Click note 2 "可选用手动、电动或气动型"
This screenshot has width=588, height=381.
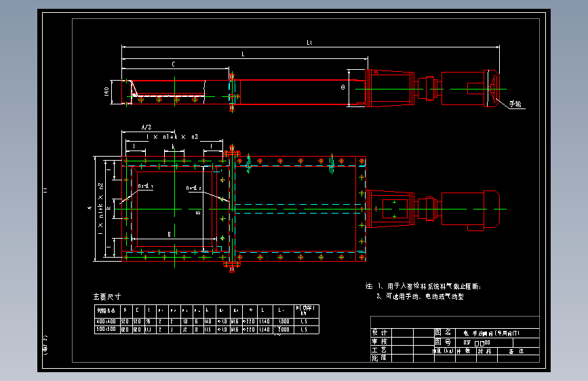coord(420,296)
